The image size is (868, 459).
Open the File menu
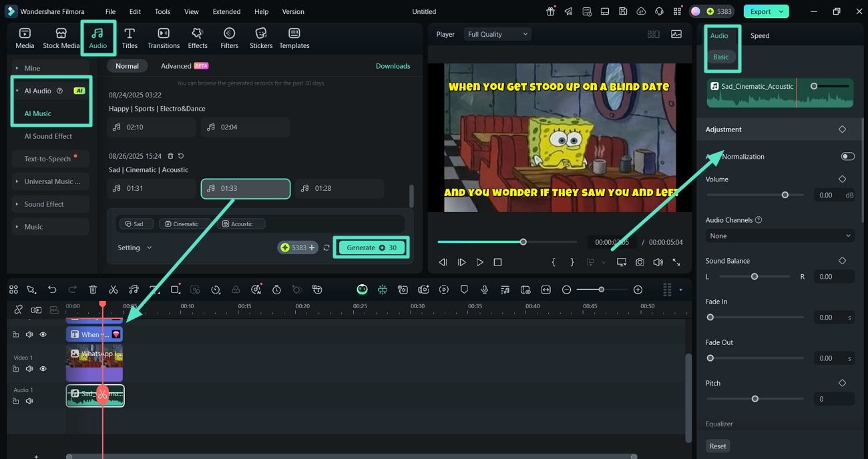point(110,11)
